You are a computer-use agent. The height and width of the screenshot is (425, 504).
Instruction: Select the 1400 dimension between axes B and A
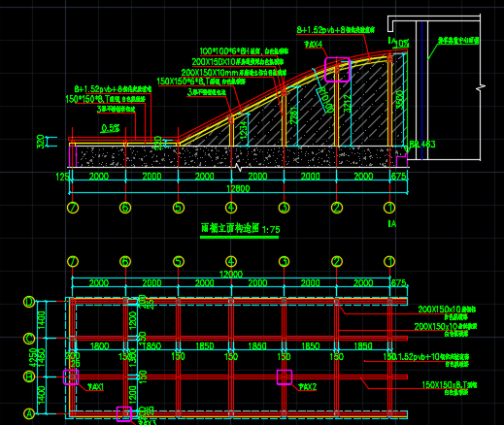(42, 395)
